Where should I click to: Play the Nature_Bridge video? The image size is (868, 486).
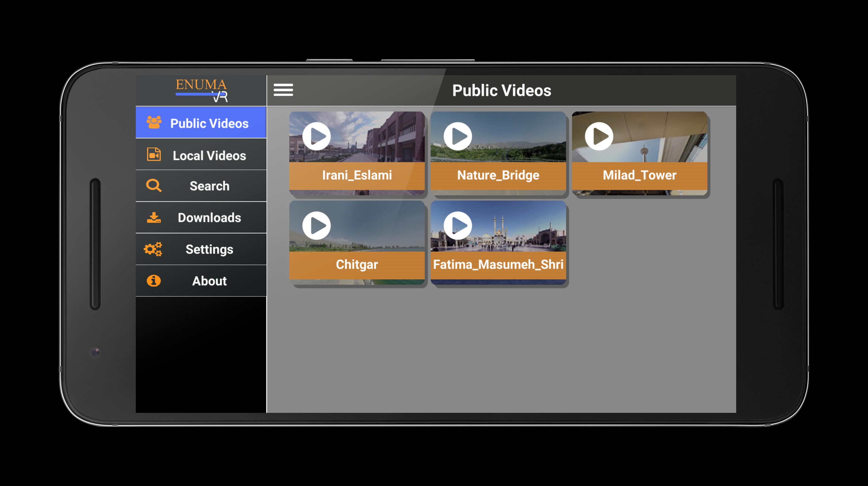[x=458, y=136]
